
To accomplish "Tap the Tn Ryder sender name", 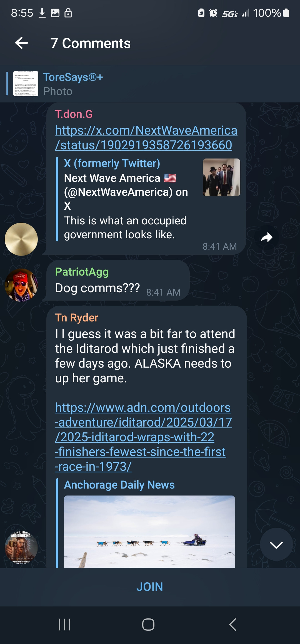I will click(77, 318).
